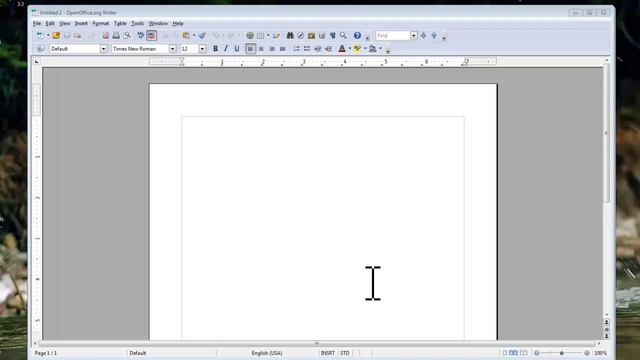
Task: Open dropdown arrow next to Table icon
Action: [268, 36]
